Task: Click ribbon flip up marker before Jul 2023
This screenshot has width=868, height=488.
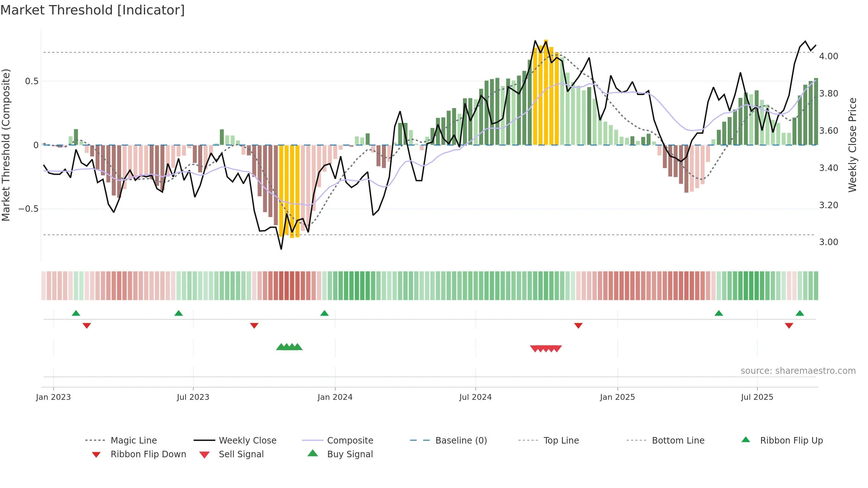Action: pos(179,313)
